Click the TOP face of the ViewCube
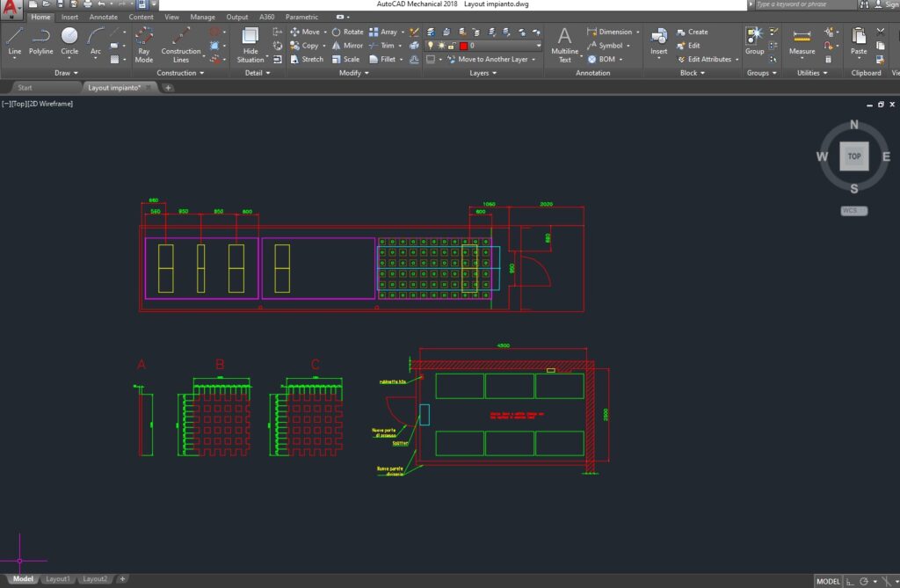This screenshot has width=900, height=588. click(x=854, y=156)
